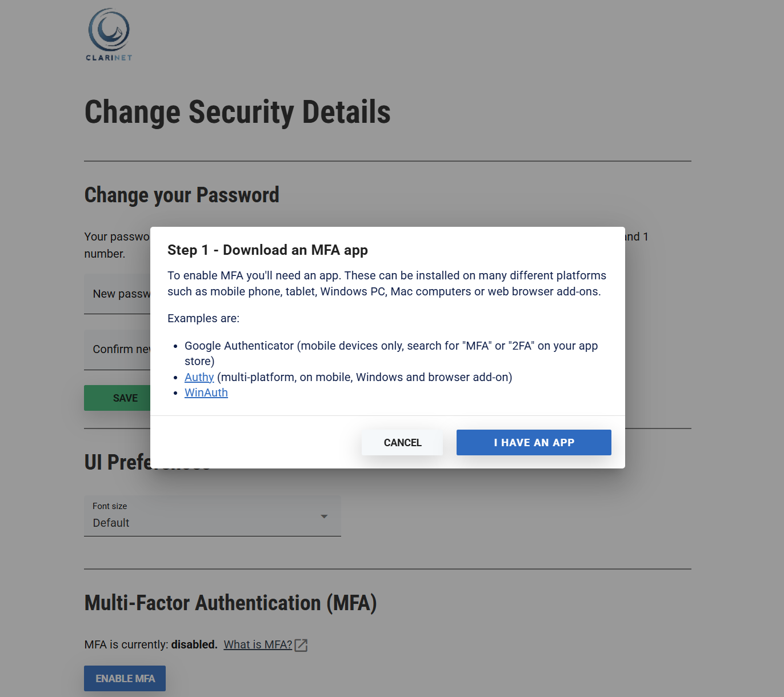784x697 pixels.
Task: Click the Change your Password heading
Action: pos(182,195)
